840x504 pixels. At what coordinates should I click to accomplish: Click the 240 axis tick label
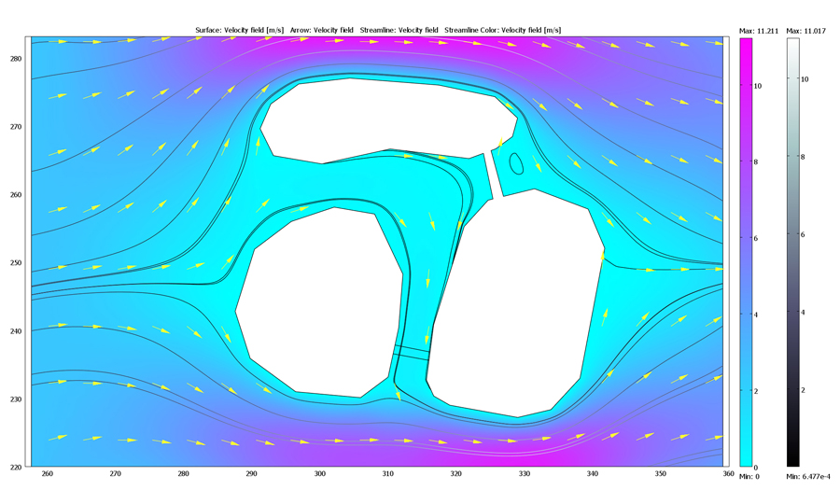pos(16,331)
